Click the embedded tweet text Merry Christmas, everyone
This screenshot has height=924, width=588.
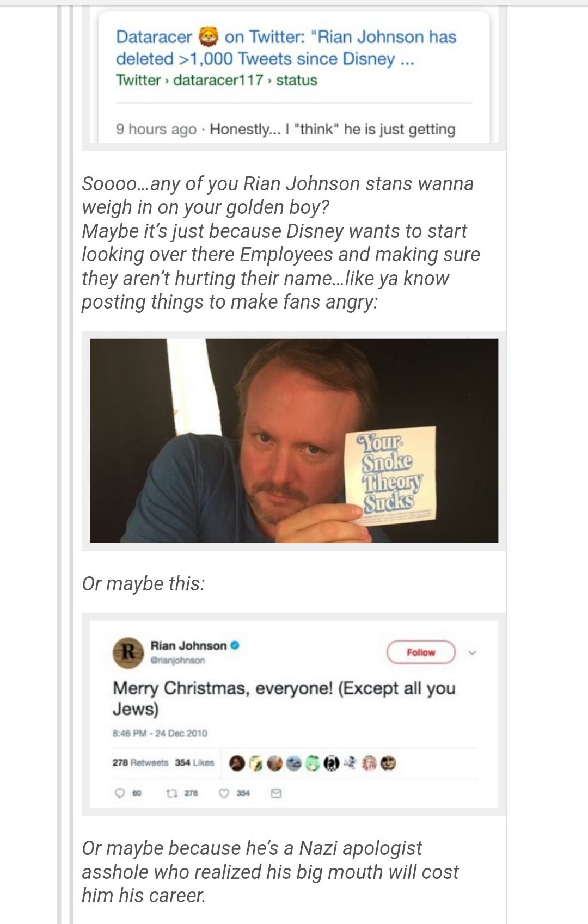pos(284,698)
